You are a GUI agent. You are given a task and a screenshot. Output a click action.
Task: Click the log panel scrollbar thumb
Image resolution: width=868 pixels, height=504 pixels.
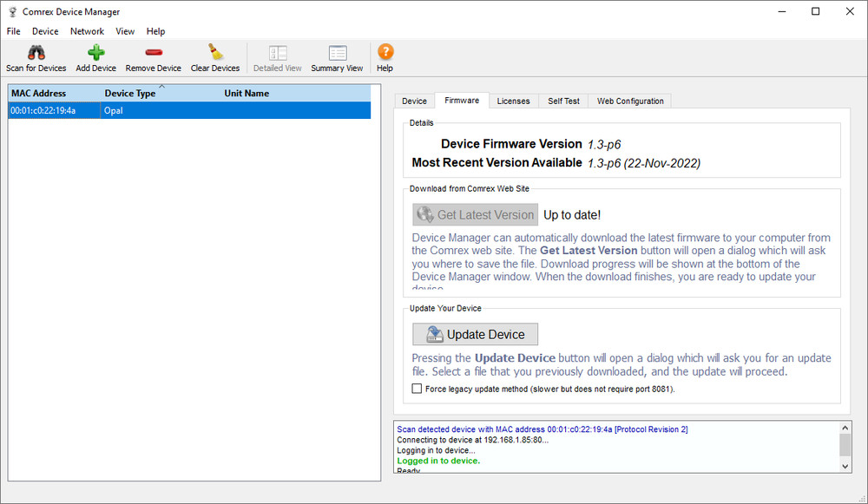(845, 445)
